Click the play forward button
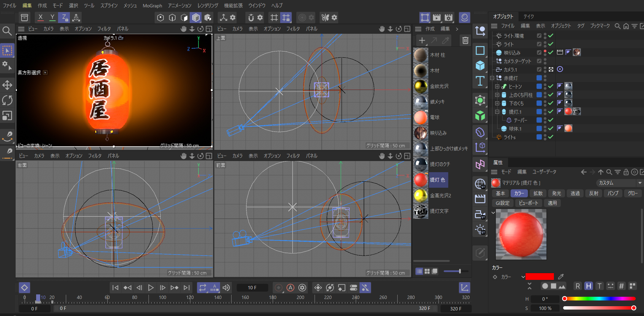Screen dimensions: 644x316 (x=151, y=288)
